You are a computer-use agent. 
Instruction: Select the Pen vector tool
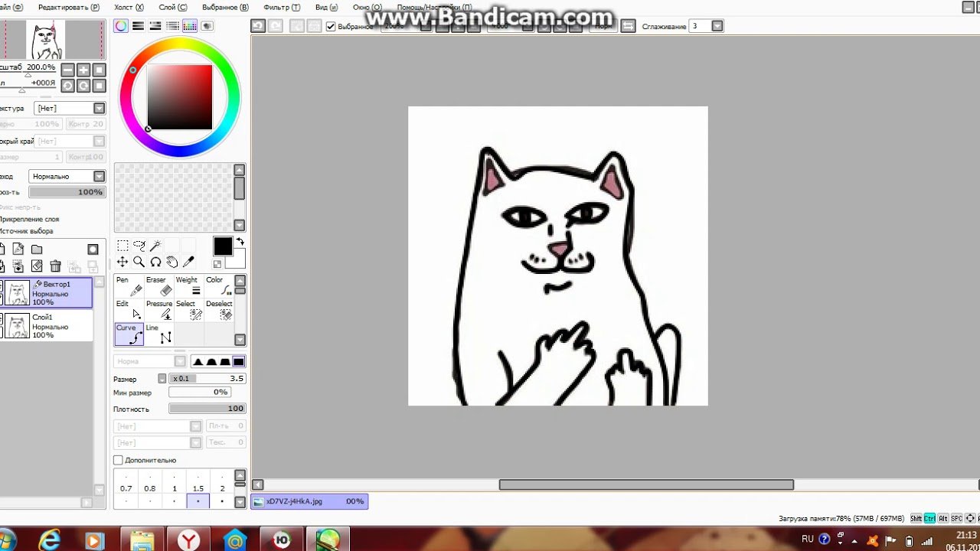coord(129,285)
